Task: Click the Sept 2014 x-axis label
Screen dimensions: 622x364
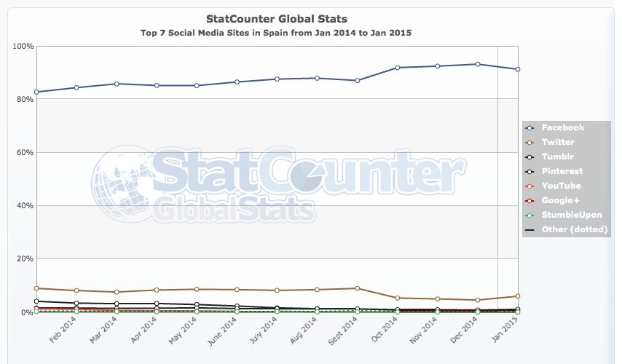Action: point(346,331)
